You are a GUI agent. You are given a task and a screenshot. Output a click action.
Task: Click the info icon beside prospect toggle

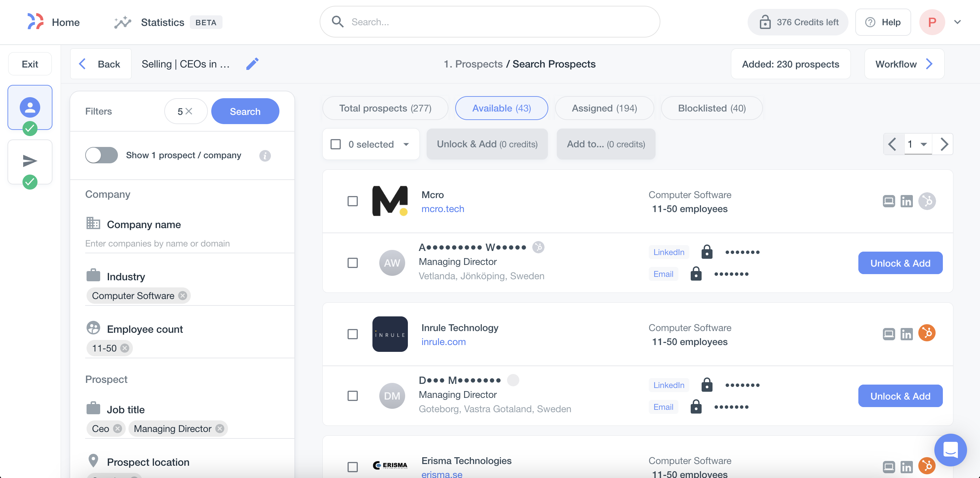tap(265, 156)
